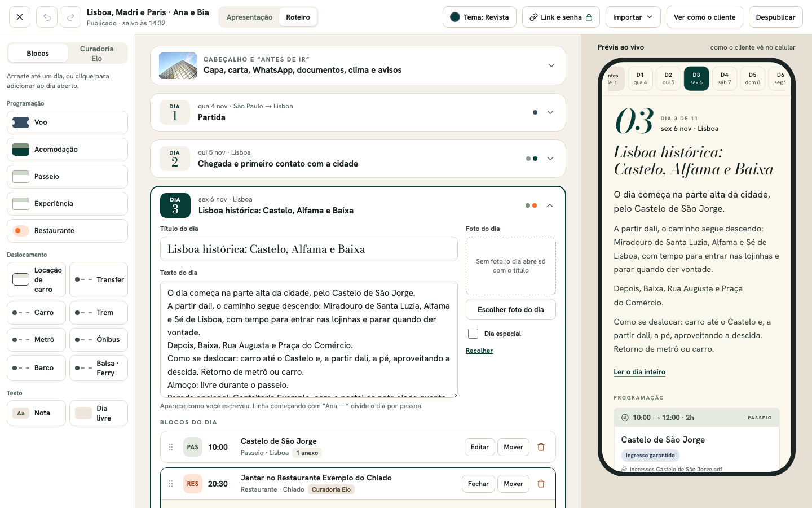Image resolution: width=812 pixels, height=508 pixels.
Task: Add an Acomodação block
Action: pos(67,150)
